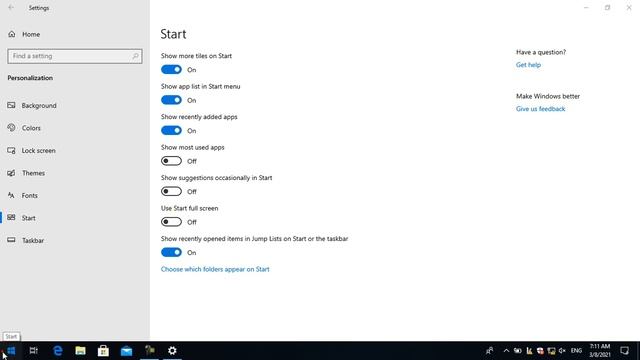Show hidden icons in system tray

[506, 351]
